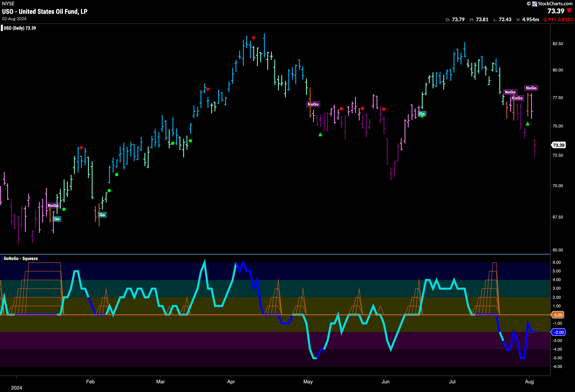Click the 65.00 price axis label
The width and height of the screenshot is (575, 392).
click(558, 250)
